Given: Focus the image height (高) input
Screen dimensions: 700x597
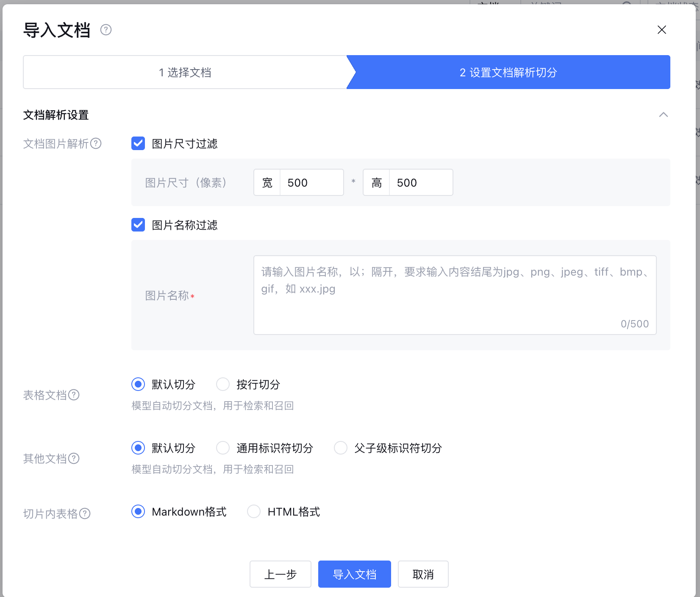Looking at the screenshot, I should tap(421, 182).
